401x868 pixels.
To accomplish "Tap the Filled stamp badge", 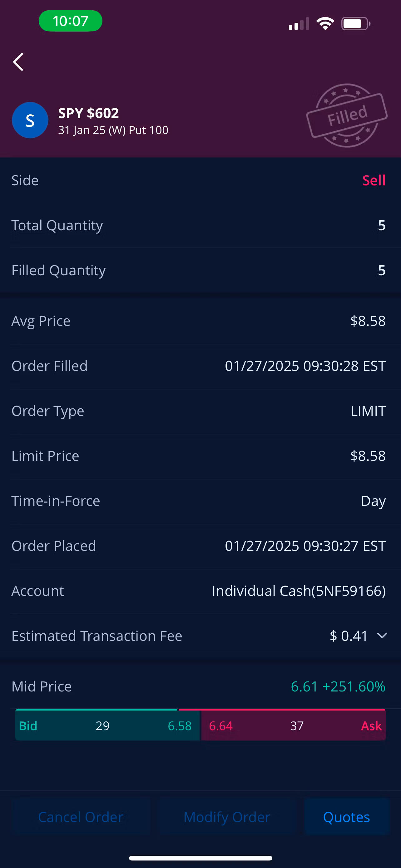I will pos(347,115).
